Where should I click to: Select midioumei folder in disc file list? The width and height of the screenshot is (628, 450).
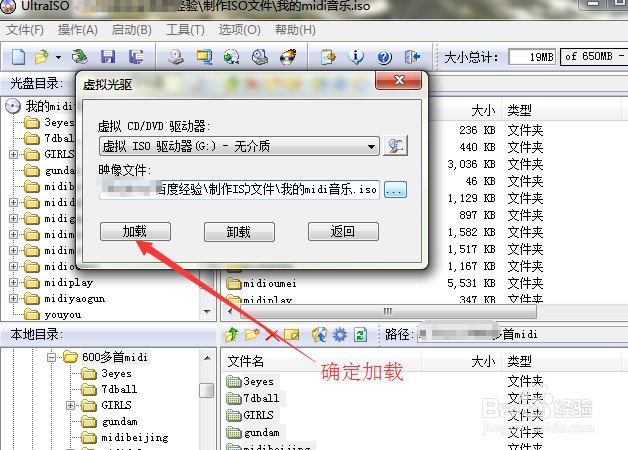(x=270, y=283)
